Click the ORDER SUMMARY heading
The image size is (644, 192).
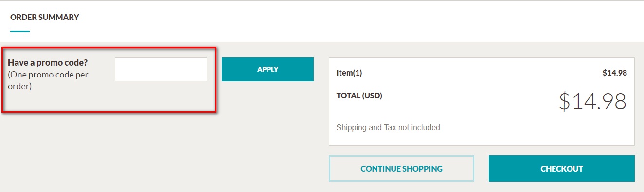click(x=45, y=17)
